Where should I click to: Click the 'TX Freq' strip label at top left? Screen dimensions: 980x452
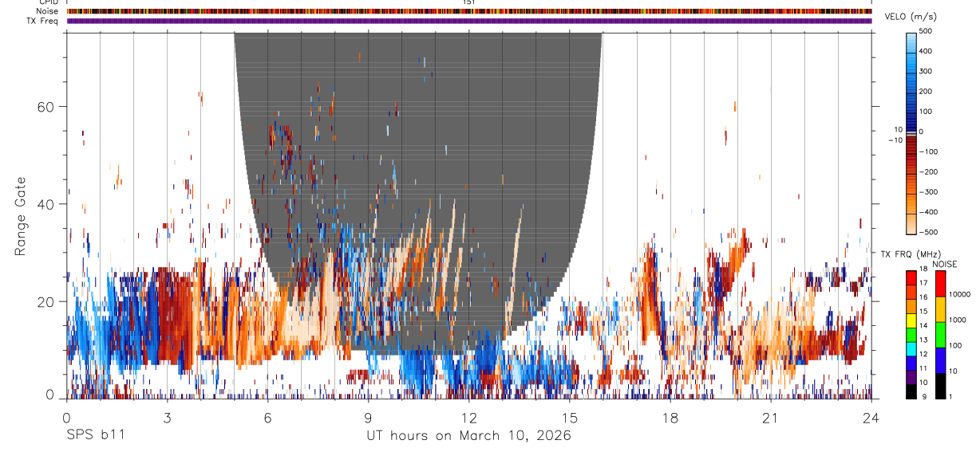click(x=43, y=21)
